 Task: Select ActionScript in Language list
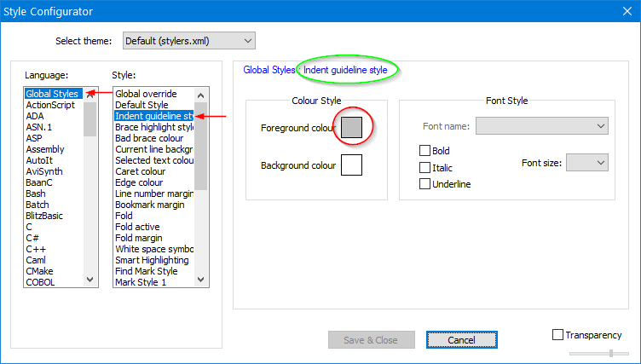click(x=52, y=105)
